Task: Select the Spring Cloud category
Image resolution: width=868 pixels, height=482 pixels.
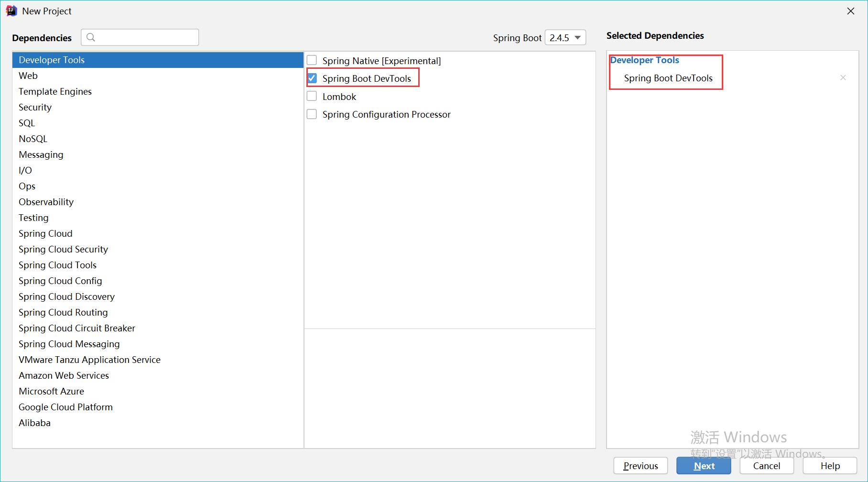Action: pos(158,233)
